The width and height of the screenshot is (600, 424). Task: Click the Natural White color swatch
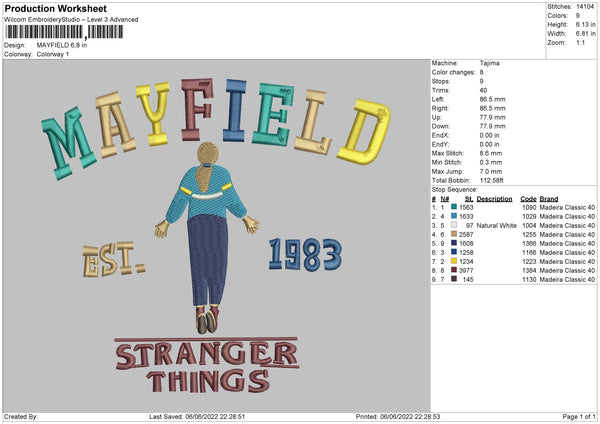click(454, 225)
